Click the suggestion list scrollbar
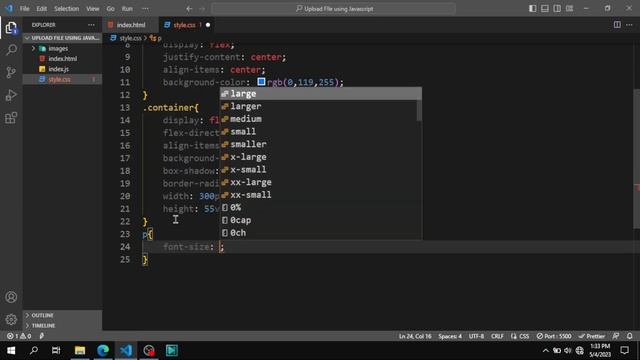Viewport: 640px width, 360px height. [x=419, y=110]
